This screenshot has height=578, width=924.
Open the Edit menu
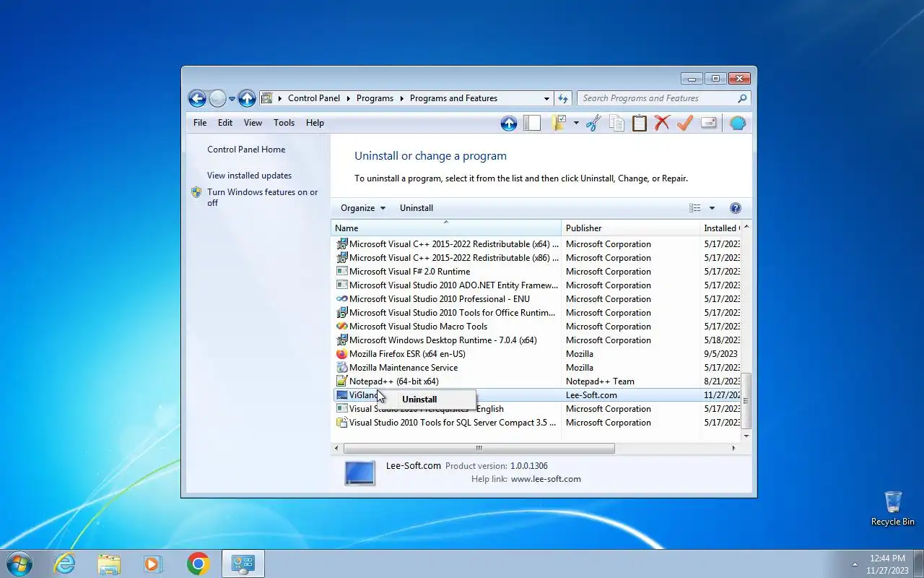pos(225,123)
